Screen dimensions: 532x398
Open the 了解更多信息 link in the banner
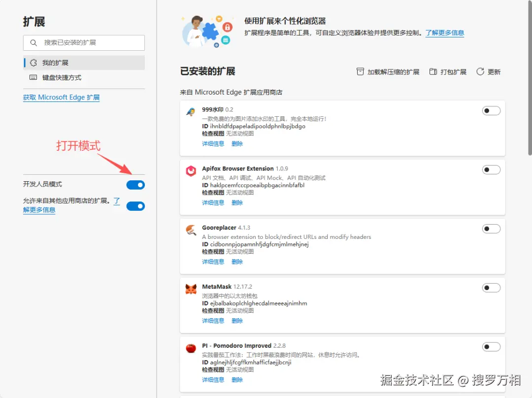pyautogui.click(x=445, y=33)
